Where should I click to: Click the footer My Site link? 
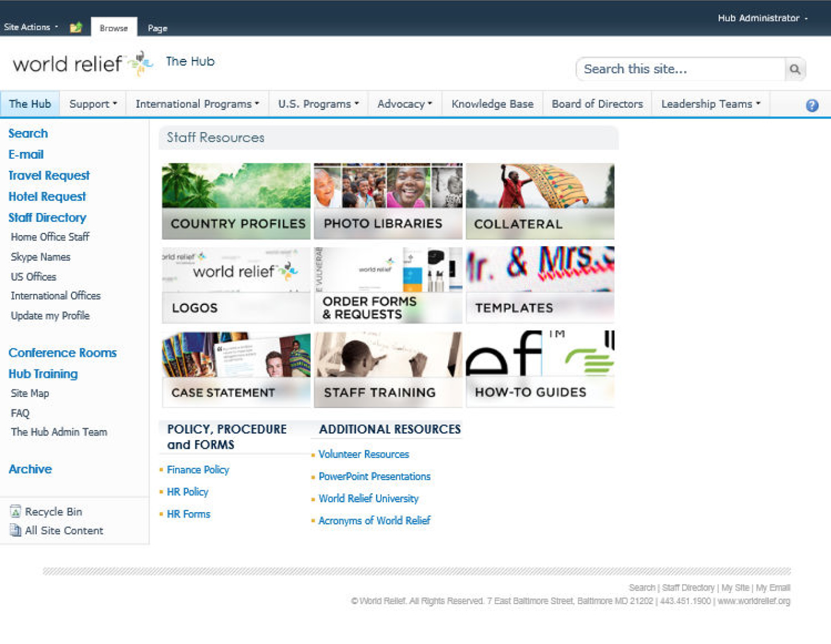click(x=735, y=588)
